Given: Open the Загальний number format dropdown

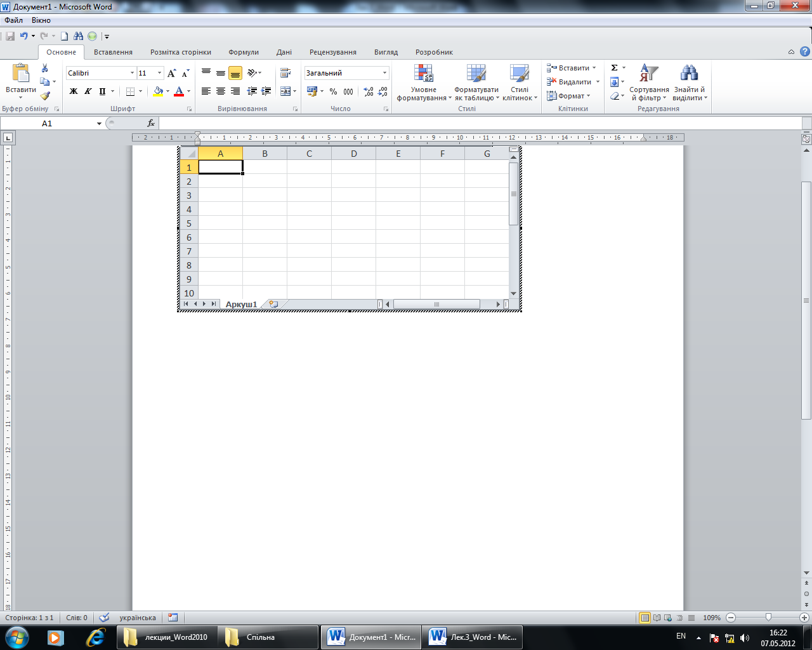Looking at the screenshot, I should [x=384, y=73].
